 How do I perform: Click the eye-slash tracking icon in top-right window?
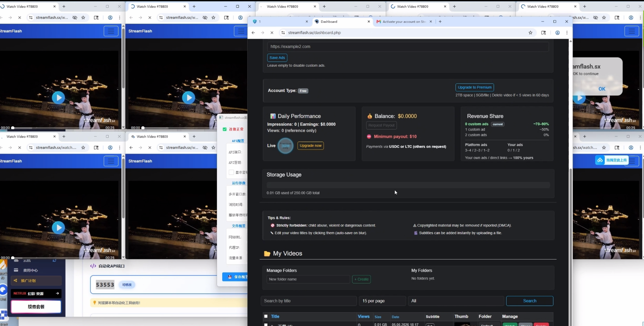click(596, 17)
